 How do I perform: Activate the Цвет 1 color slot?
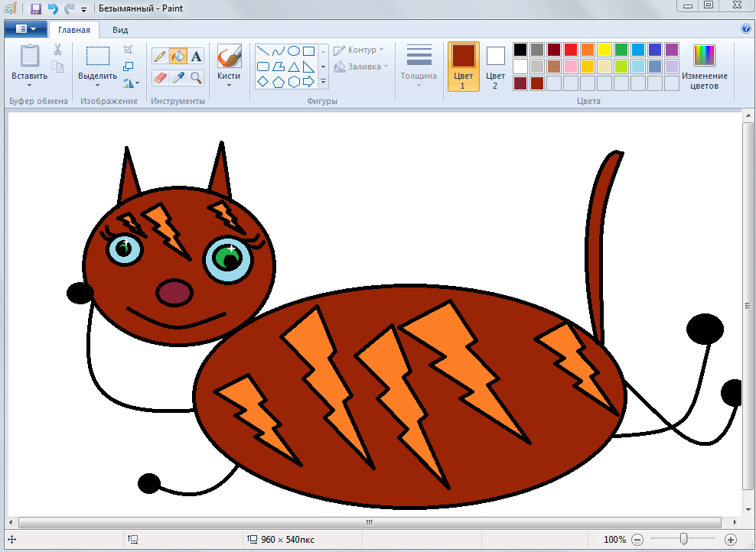[x=463, y=66]
